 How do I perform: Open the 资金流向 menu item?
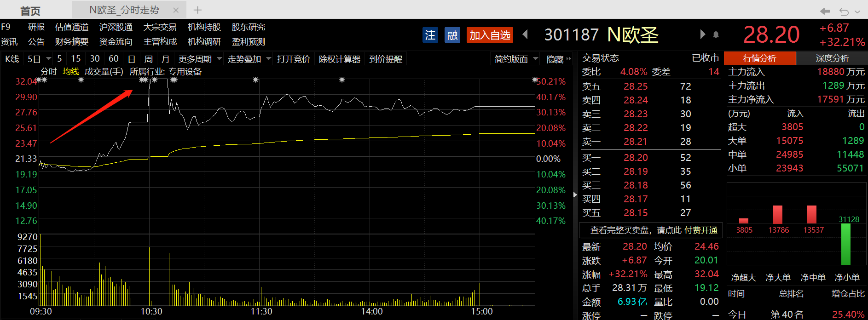(x=116, y=42)
